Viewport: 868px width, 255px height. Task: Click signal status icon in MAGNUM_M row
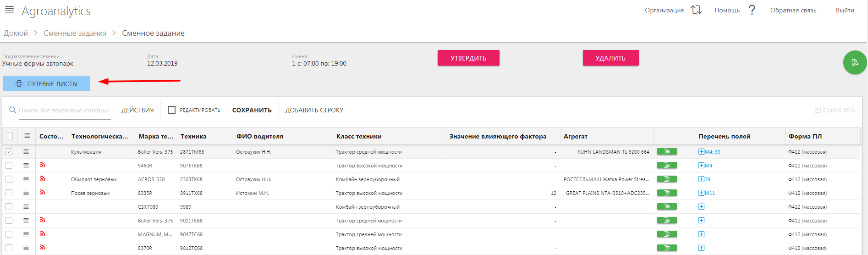(43, 233)
